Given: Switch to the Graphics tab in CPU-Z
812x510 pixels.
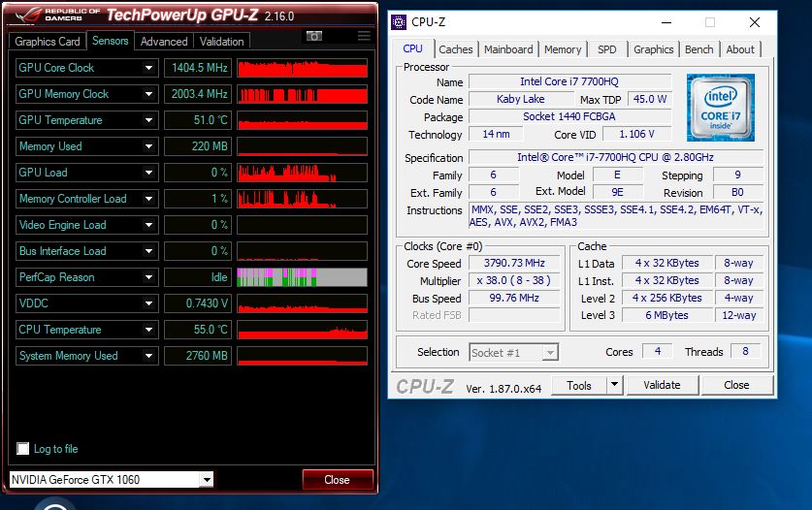Looking at the screenshot, I should coord(654,49).
